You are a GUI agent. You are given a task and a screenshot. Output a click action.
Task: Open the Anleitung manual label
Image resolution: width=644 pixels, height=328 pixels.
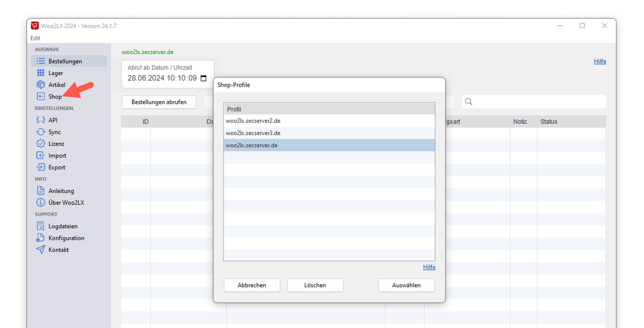click(61, 191)
